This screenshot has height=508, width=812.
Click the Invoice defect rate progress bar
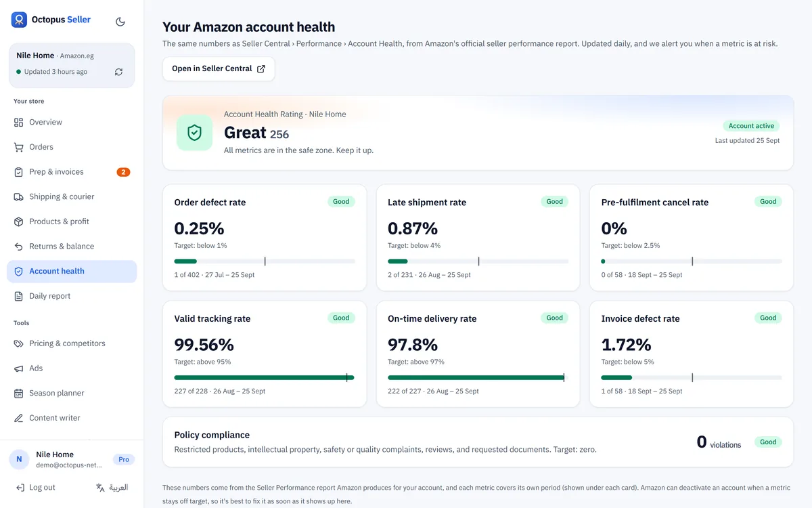click(692, 377)
